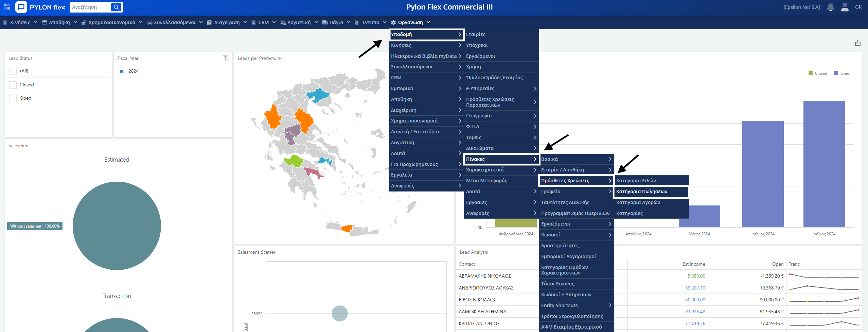Click the Λογιστική scales icon
Screen dimensions: 868x332
pyautogui.click(x=283, y=22)
